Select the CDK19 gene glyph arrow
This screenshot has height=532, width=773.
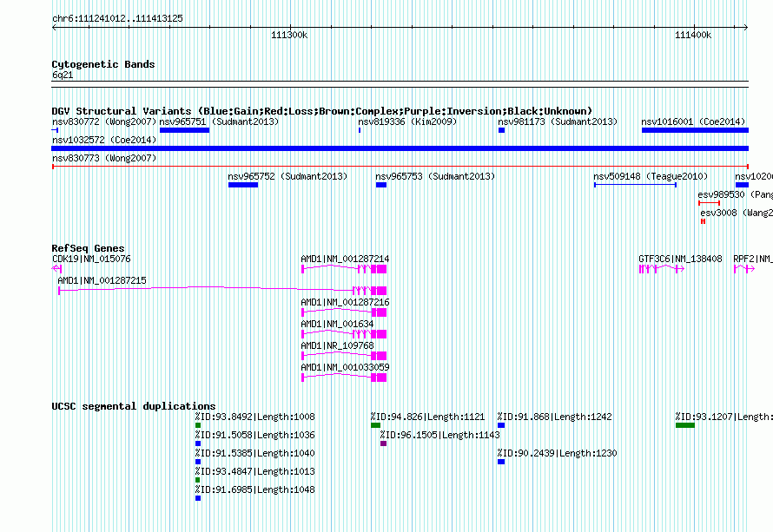56,269
